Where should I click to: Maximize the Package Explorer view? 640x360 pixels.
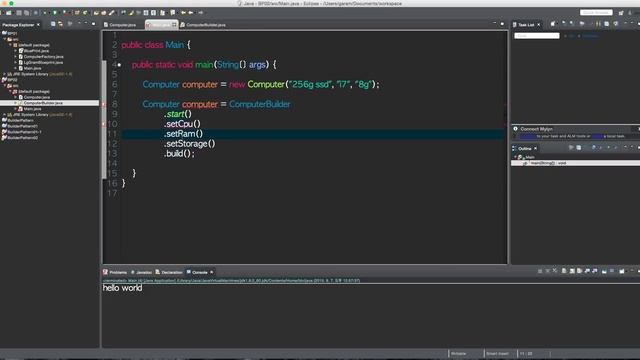coord(93,24)
